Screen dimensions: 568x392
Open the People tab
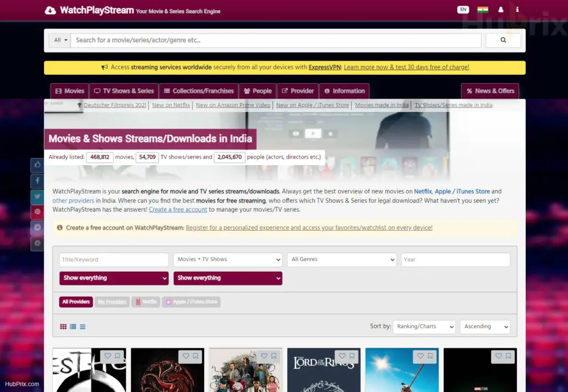pos(257,91)
